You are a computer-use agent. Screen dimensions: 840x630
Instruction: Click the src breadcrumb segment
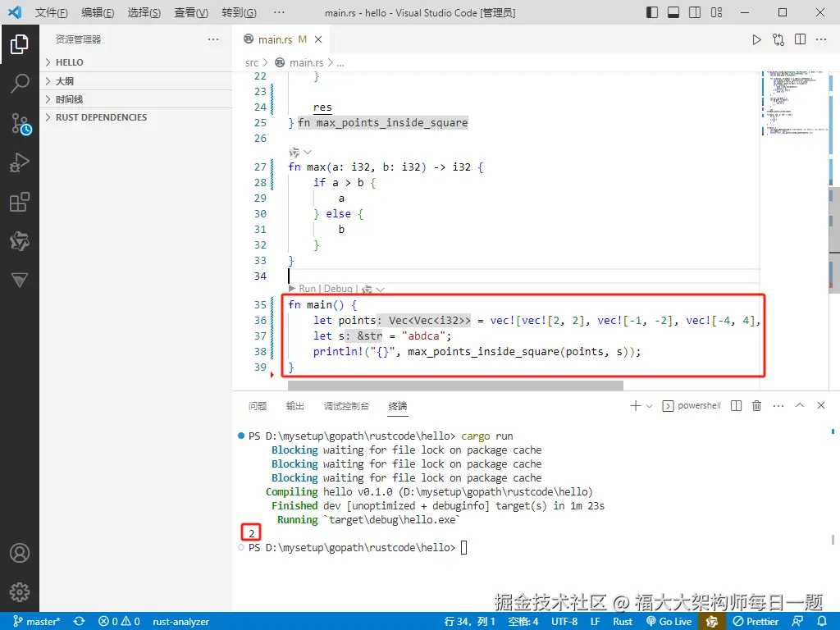coord(252,62)
